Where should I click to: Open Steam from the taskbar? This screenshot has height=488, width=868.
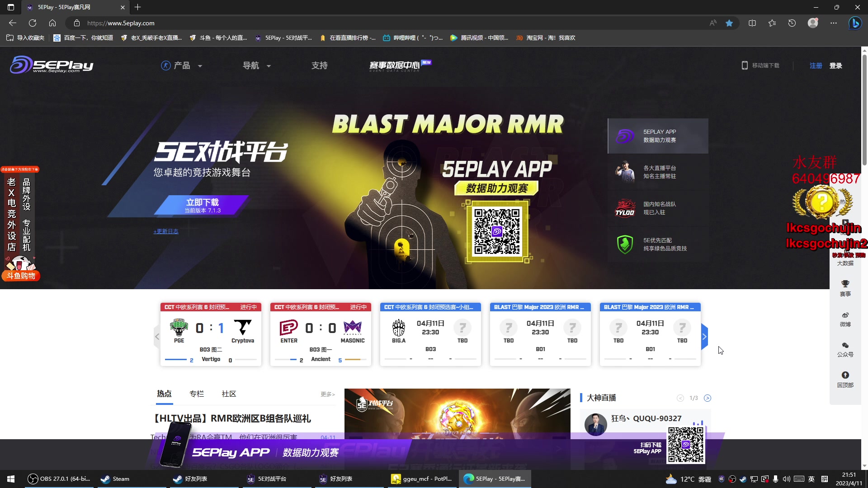coord(131,479)
